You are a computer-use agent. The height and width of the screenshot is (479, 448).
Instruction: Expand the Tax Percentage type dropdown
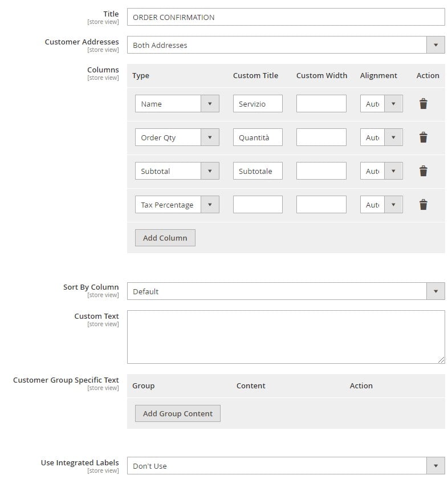pyautogui.click(x=177, y=204)
